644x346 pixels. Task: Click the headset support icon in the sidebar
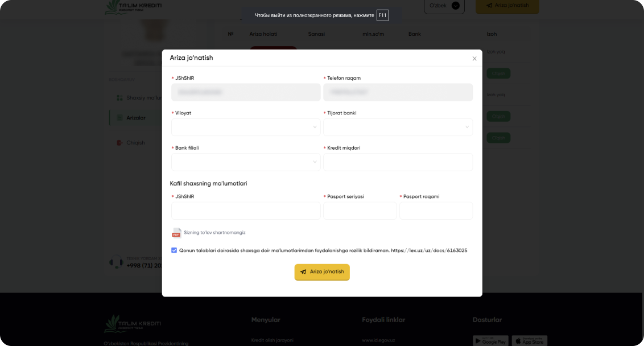[116, 262]
